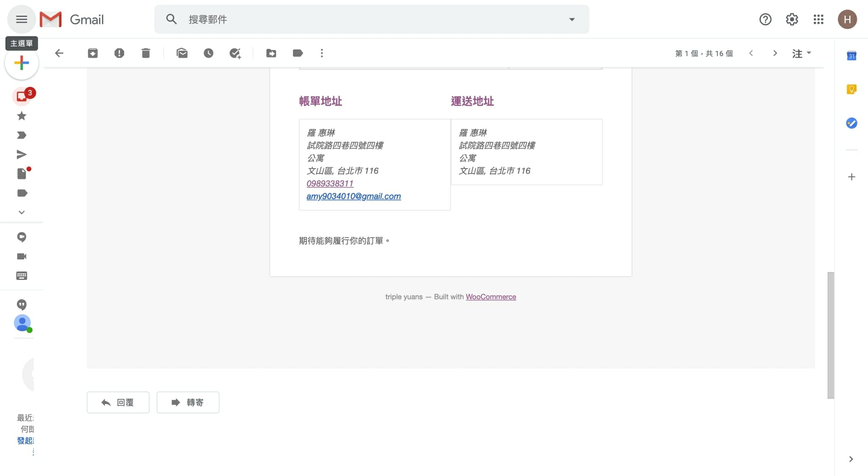Image resolution: width=868 pixels, height=476 pixels.
Task: Click the vertical scrollbar thumb
Action: point(830,335)
